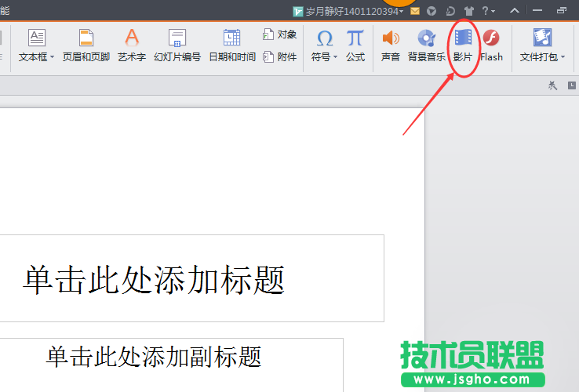The height and width of the screenshot is (392, 579).
Task: Expand the 文件打包 dropdown arrow
Action: (563, 57)
